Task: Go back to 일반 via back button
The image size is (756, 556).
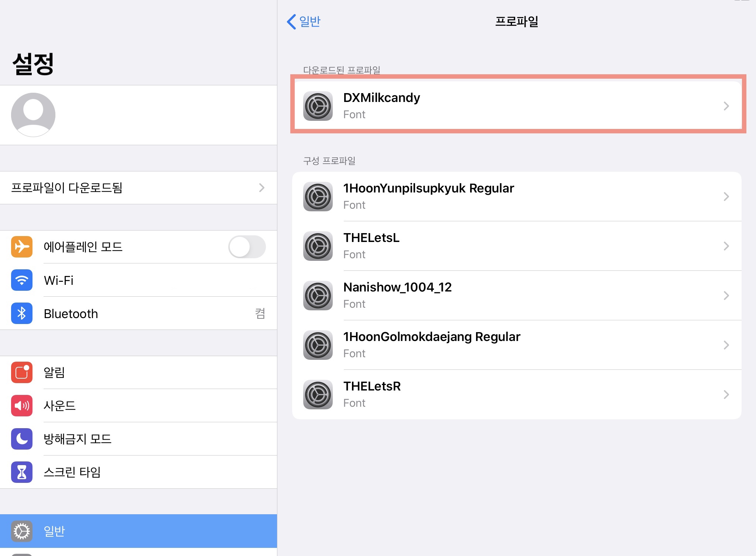Action: pos(304,21)
